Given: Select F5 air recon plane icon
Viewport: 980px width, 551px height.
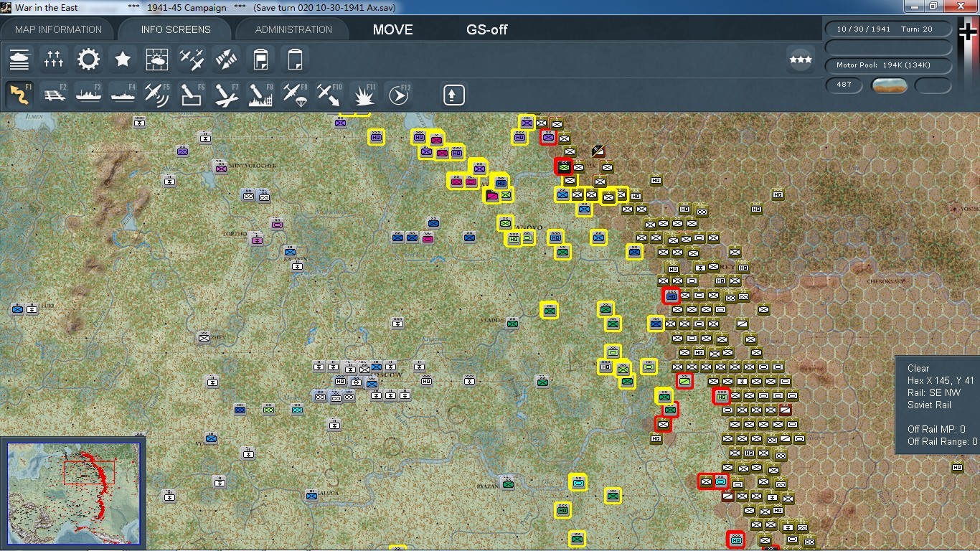Looking at the screenshot, I should pos(157,94).
